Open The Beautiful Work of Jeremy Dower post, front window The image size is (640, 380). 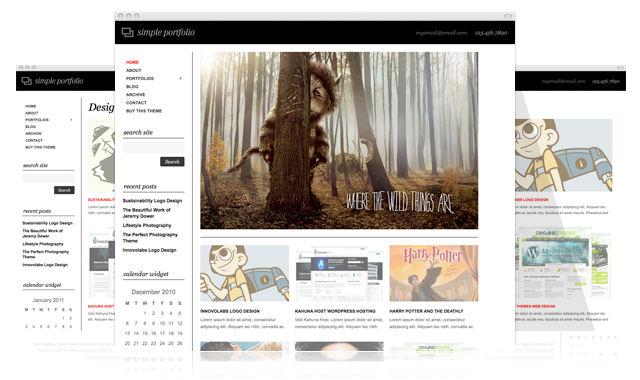point(147,213)
